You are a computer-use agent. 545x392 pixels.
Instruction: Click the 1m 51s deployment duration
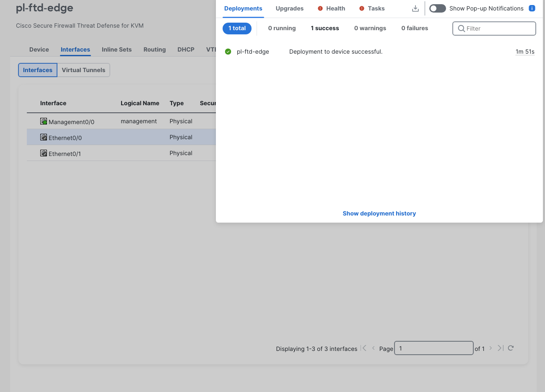point(525,52)
